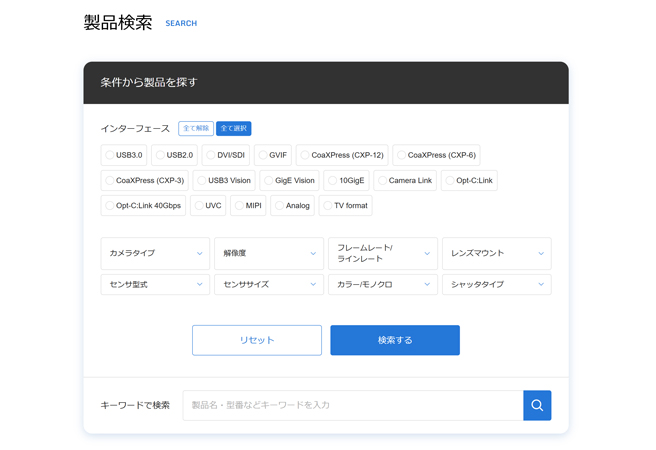Open the レンズマウント dropdown
This screenshot has width=656, height=450.
(496, 253)
